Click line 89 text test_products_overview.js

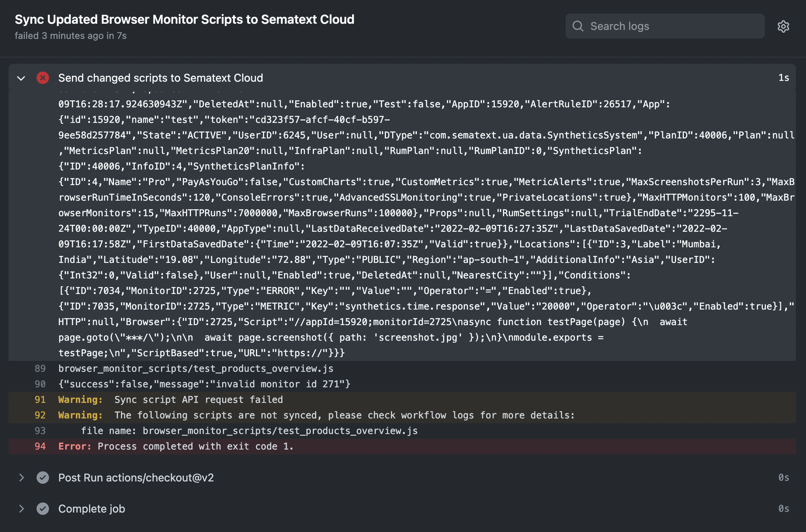click(x=196, y=369)
